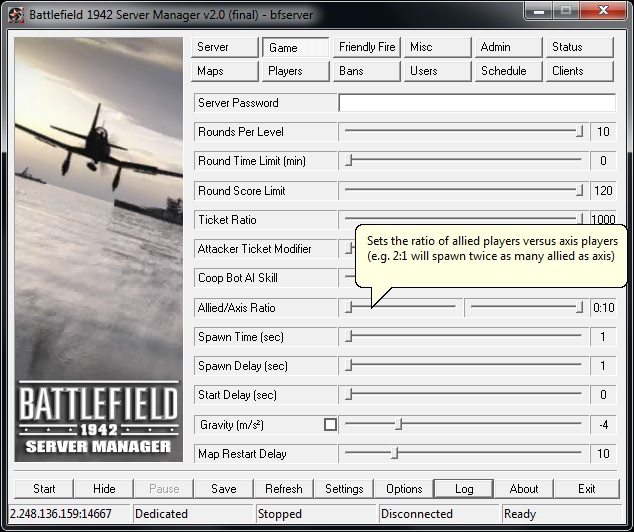Viewport: 634px width, 532px height.
Task: Show the Status tab
Action: pyautogui.click(x=580, y=47)
